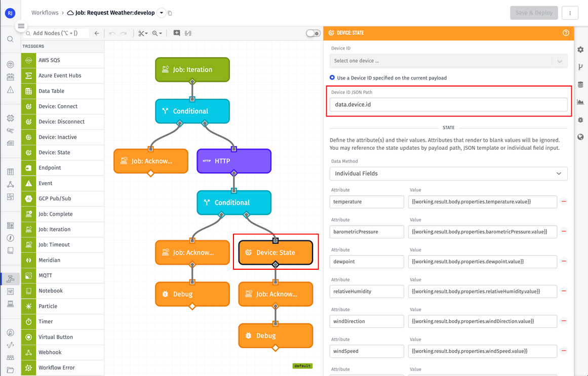The width and height of the screenshot is (588, 376).
Task: Click the back arrow in toolbar
Action: click(x=97, y=33)
